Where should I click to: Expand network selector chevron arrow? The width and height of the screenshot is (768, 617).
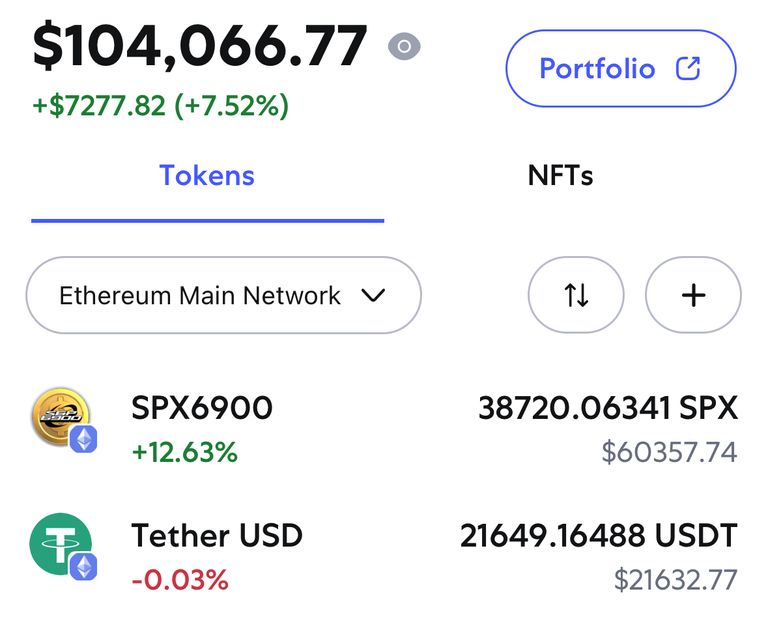click(373, 295)
